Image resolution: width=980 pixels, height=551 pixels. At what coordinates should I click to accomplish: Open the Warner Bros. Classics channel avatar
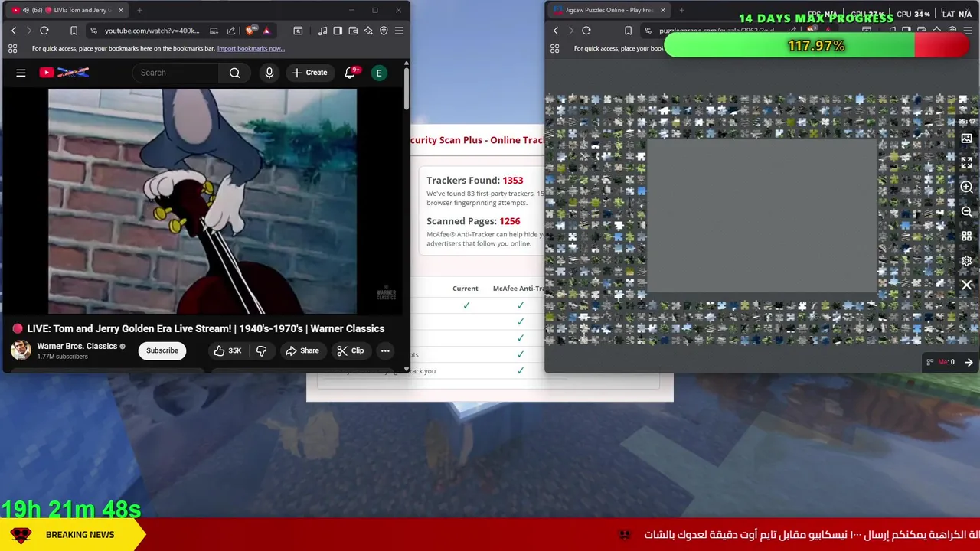click(21, 350)
